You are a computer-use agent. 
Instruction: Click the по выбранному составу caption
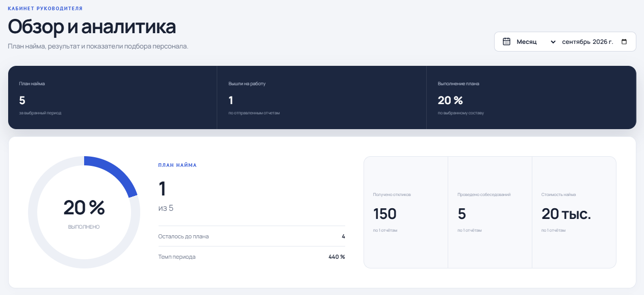click(x=461, y=113)
